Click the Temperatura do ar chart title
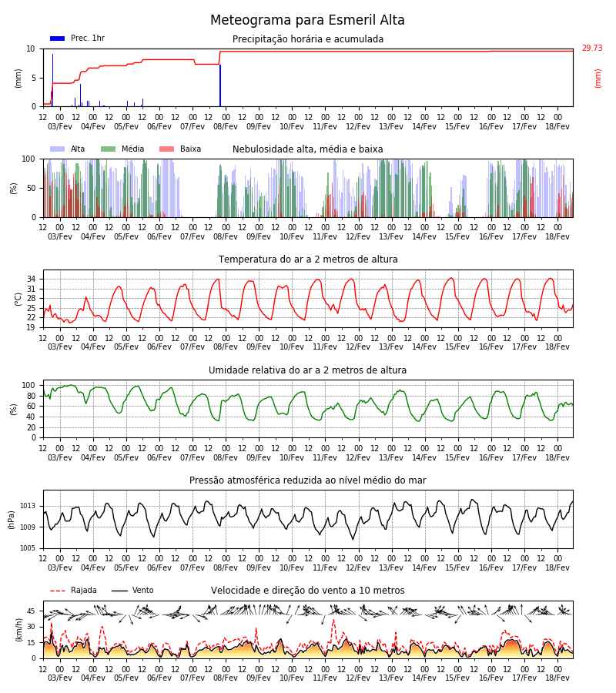Viewport: 616px width, 693px height. point(308,259)
